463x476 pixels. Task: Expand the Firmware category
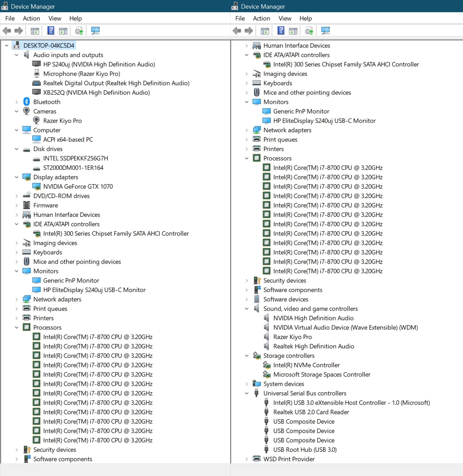pyautogui.click(x=16, y=205)
